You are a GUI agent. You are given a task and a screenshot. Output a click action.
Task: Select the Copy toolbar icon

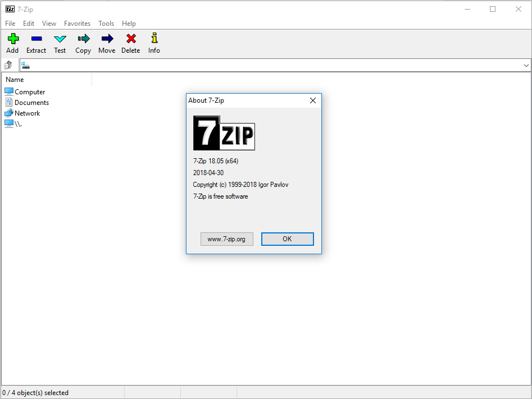point(84,39)
